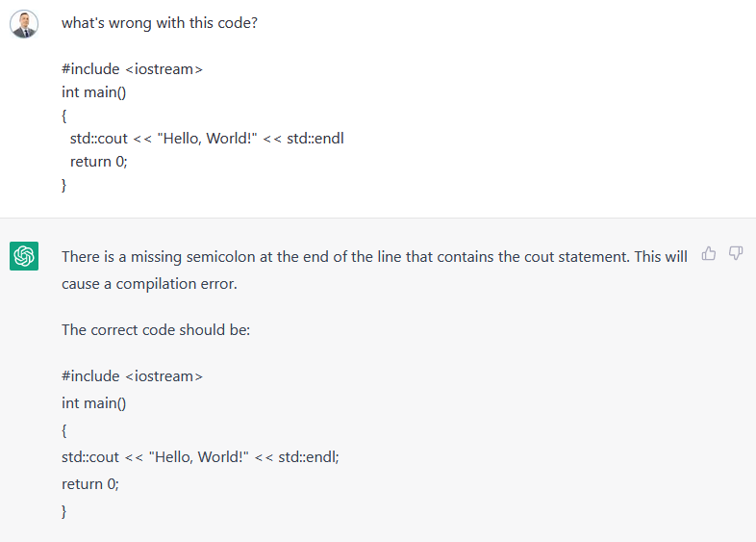Click the thumbs down feedback icon

point(736,253)
